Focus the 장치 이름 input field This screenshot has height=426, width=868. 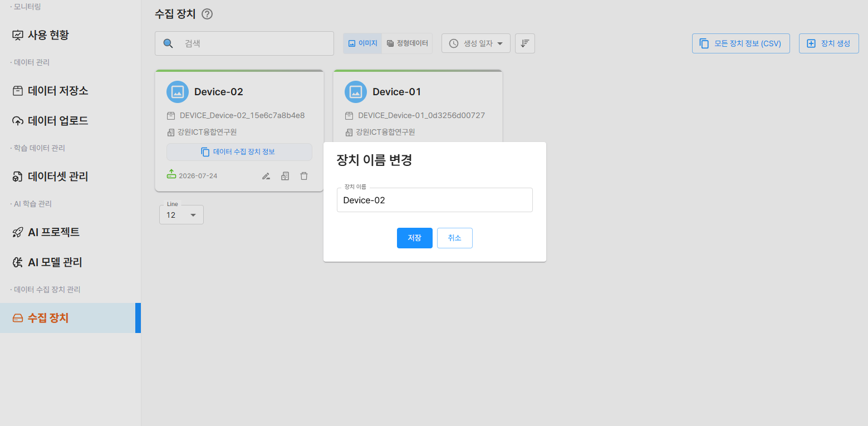click(434, 200)
